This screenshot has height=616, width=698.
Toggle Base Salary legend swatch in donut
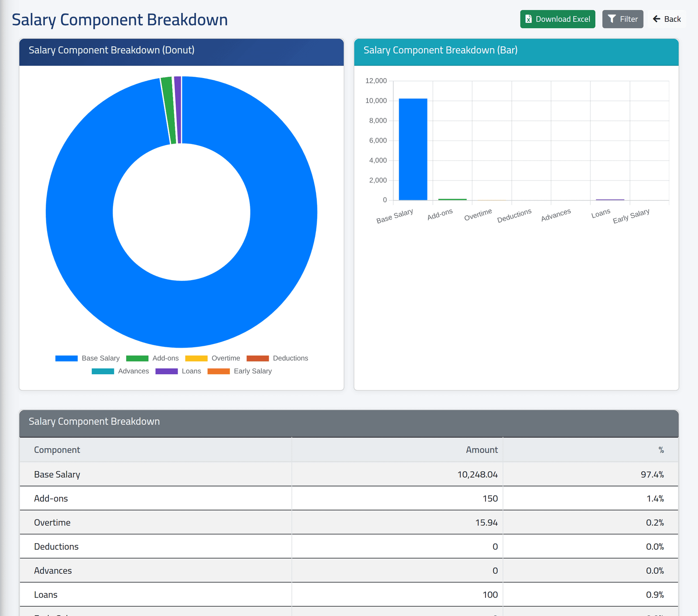pos(66,358)
